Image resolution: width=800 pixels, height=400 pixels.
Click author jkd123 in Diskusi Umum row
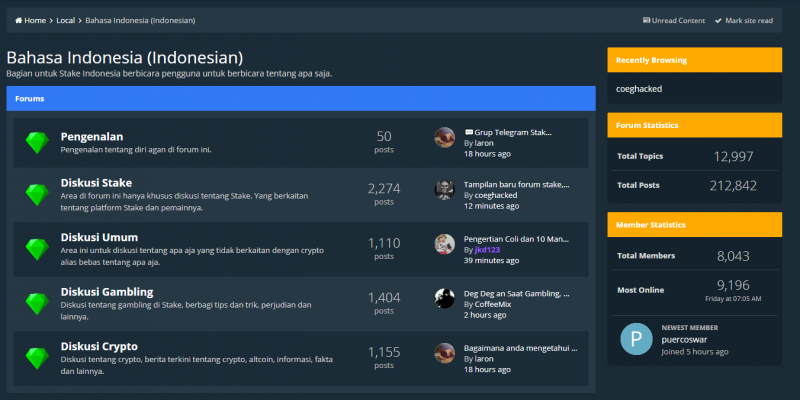[487, 250]
